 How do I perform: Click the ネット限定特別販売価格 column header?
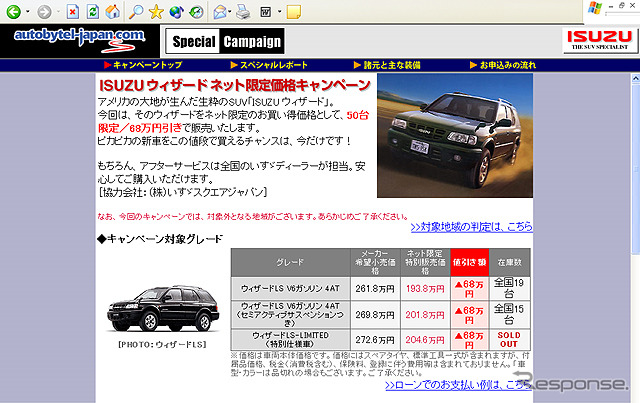[425, 262]
